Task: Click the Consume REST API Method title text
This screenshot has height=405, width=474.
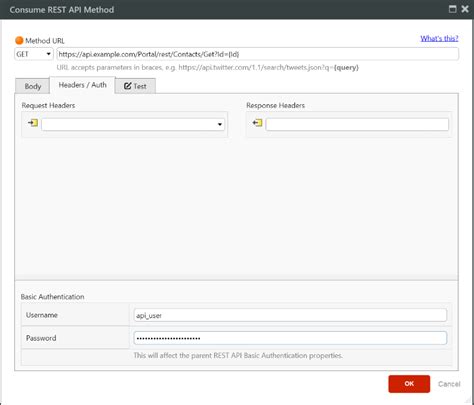Action: (x=62, y=10)
